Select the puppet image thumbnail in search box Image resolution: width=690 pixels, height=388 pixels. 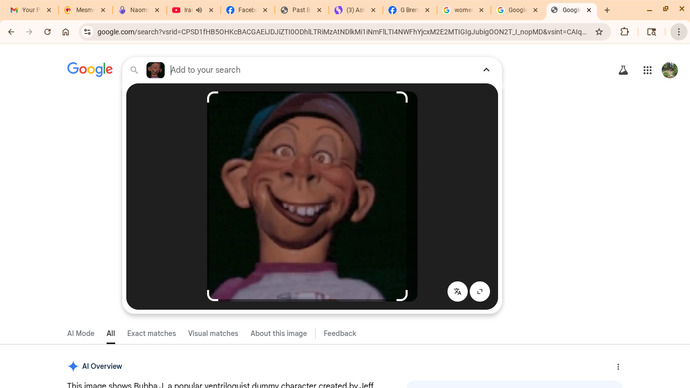(155, 70)
